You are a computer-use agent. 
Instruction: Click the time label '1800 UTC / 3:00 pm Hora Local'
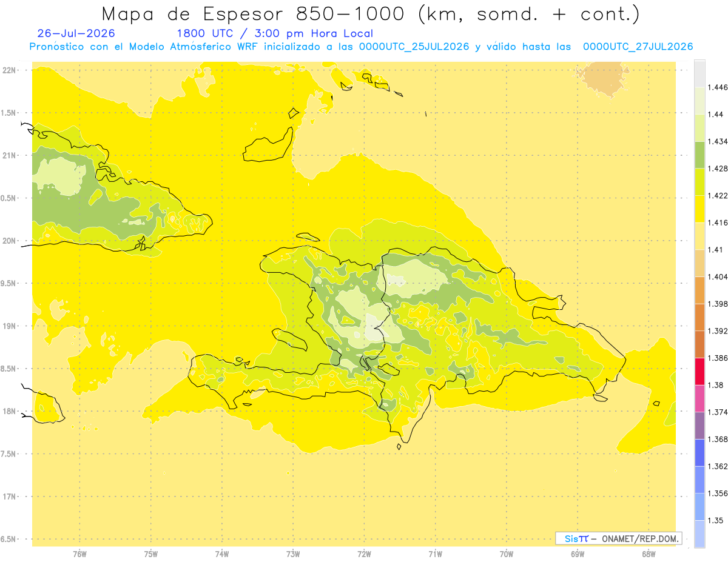click(x=275, y=33)
